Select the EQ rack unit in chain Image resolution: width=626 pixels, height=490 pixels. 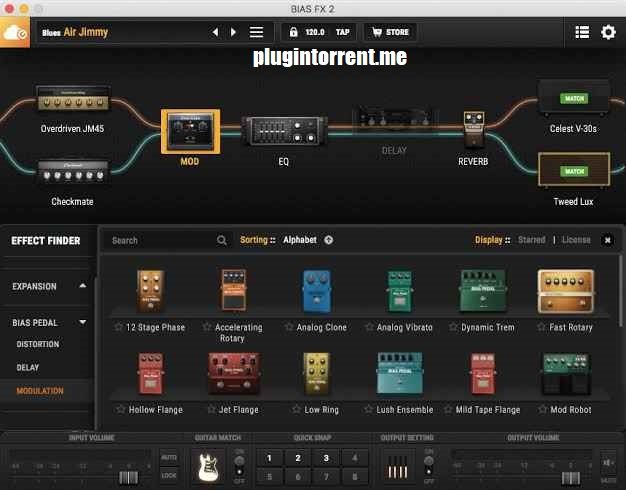[284, 131]
